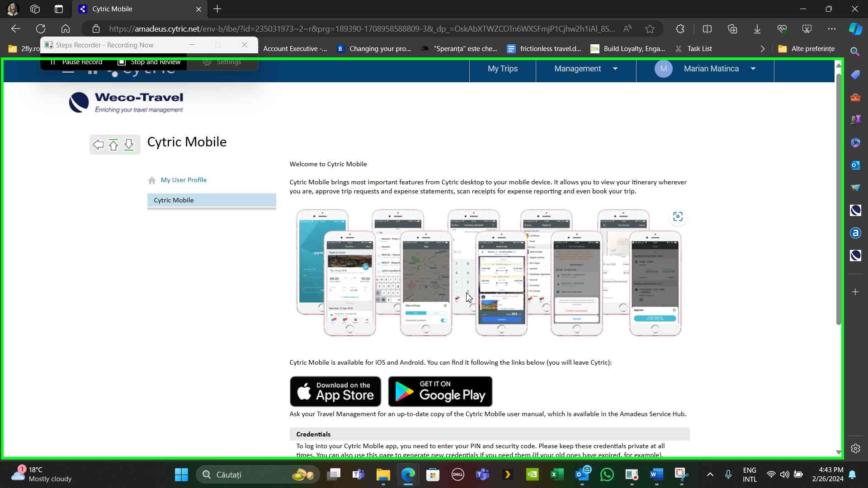Open Amadeus 'a' icon in sidebar
Screen dimensions: 868x488
tap(855, 233)
